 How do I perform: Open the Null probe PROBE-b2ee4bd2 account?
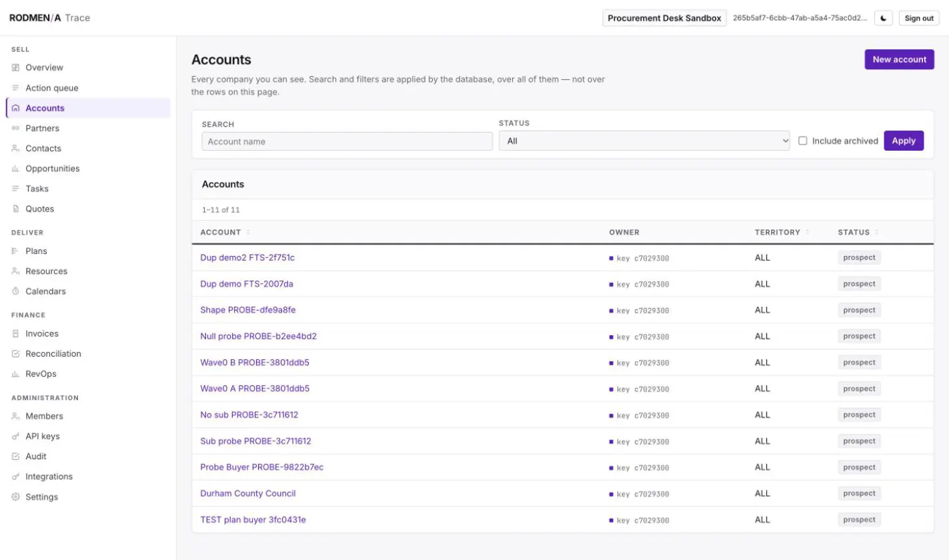pyautogui.click(x=258, y=336)
